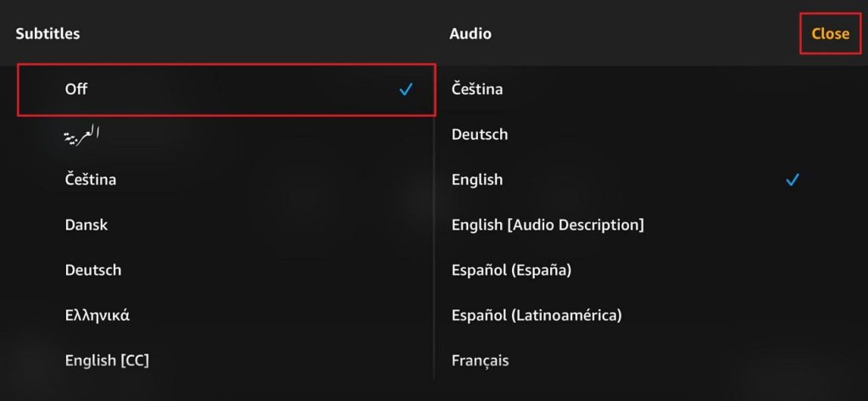Select Deutsch audio track

[x=480, y=134]
